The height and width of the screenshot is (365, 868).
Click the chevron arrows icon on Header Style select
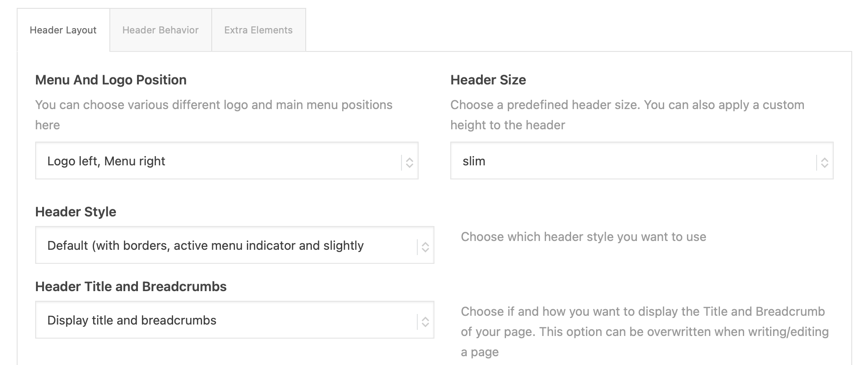(425, 247)
